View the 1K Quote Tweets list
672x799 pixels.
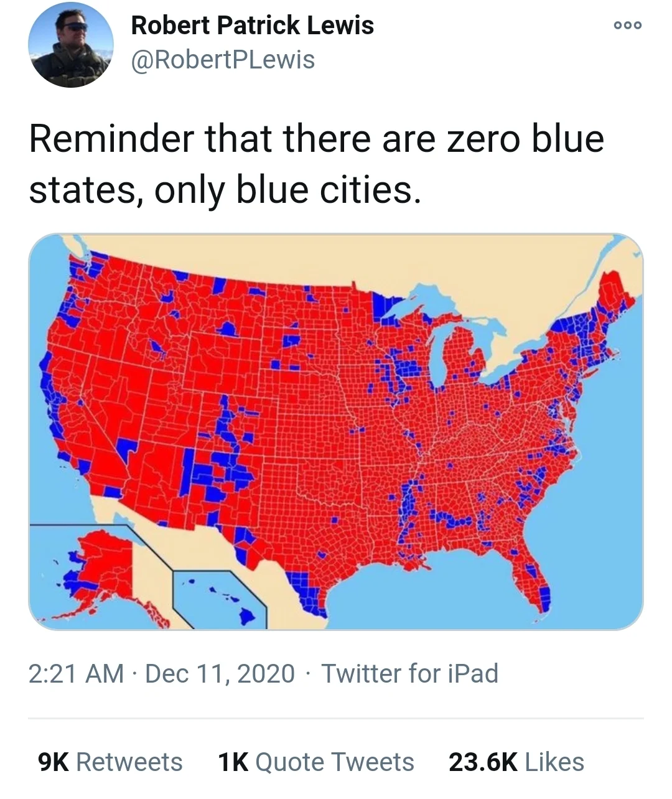point(316,762)
